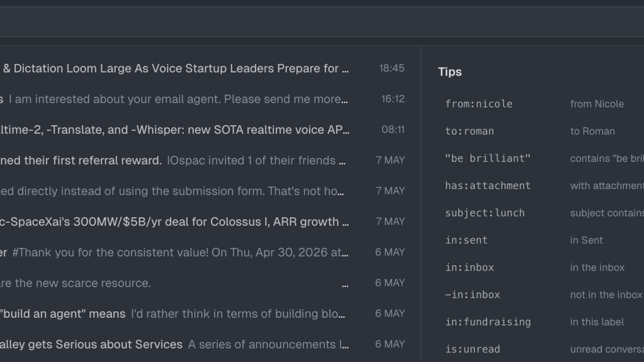
Task: Click the 'in the inbox' tip description
Action: (597, 267)
